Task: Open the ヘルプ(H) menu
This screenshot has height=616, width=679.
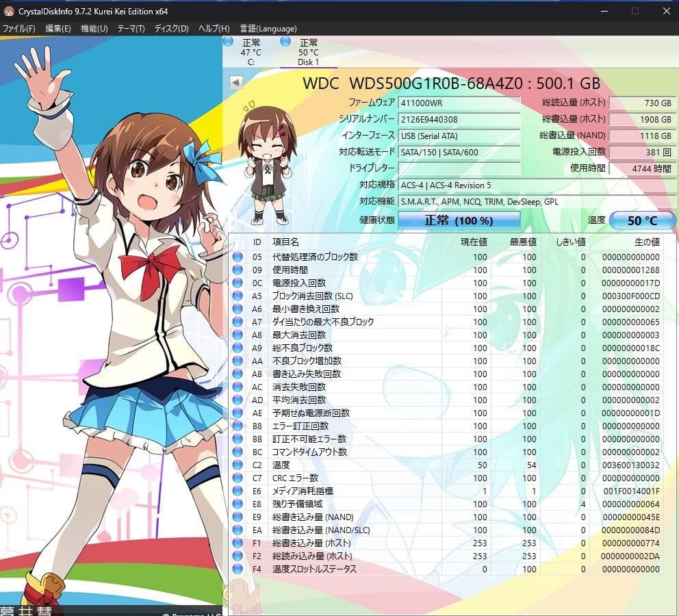Action: coord(214,29)
